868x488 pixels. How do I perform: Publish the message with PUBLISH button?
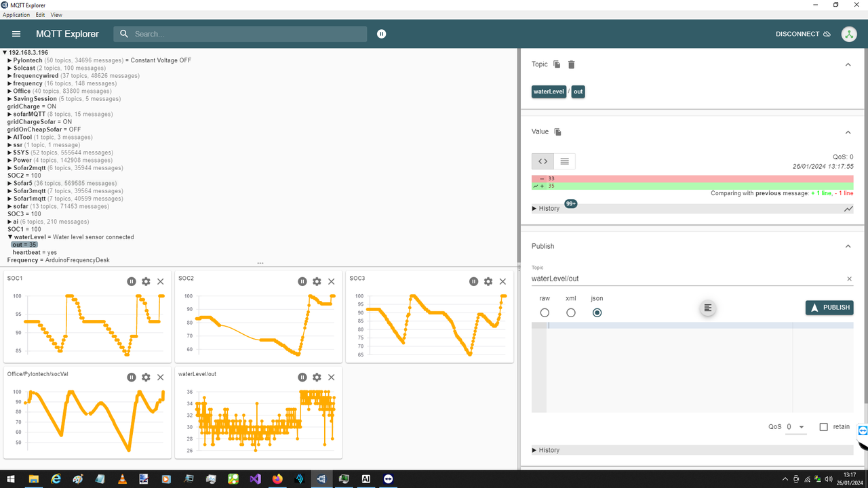829,308
